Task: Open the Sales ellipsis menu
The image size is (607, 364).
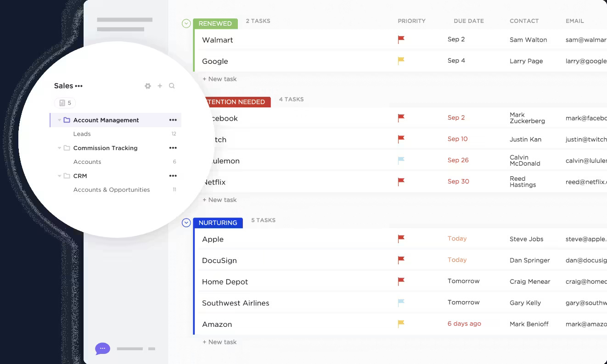Action: 79,86
